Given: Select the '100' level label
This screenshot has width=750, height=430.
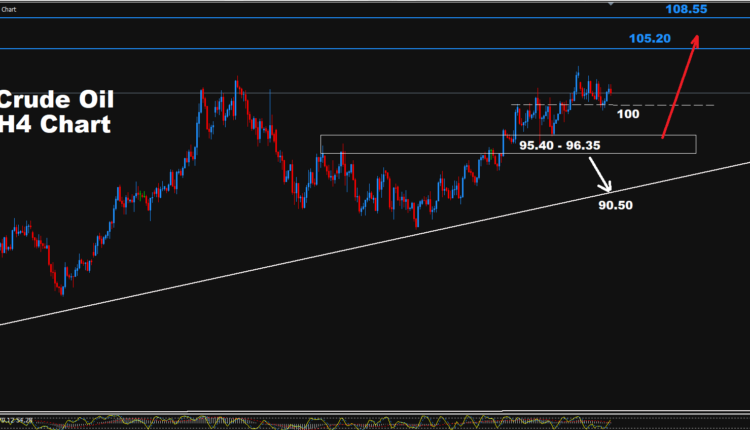Looking at the screenshot, I should (x=628, y=114).
